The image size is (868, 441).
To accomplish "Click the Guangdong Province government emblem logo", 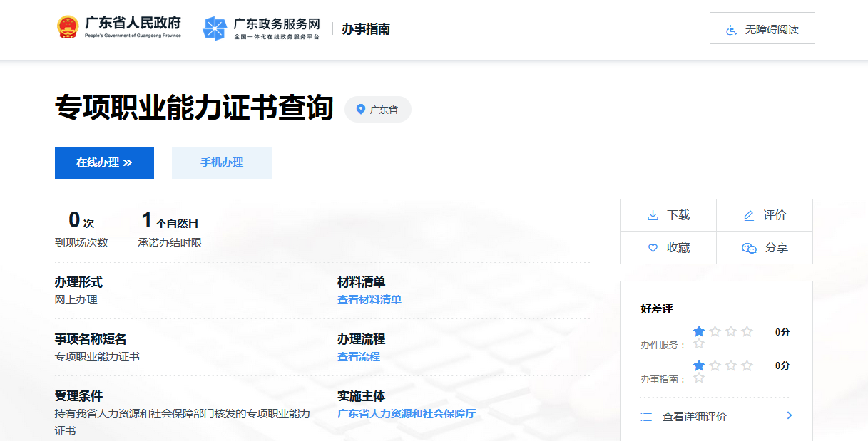I will (x=68, y=28).
